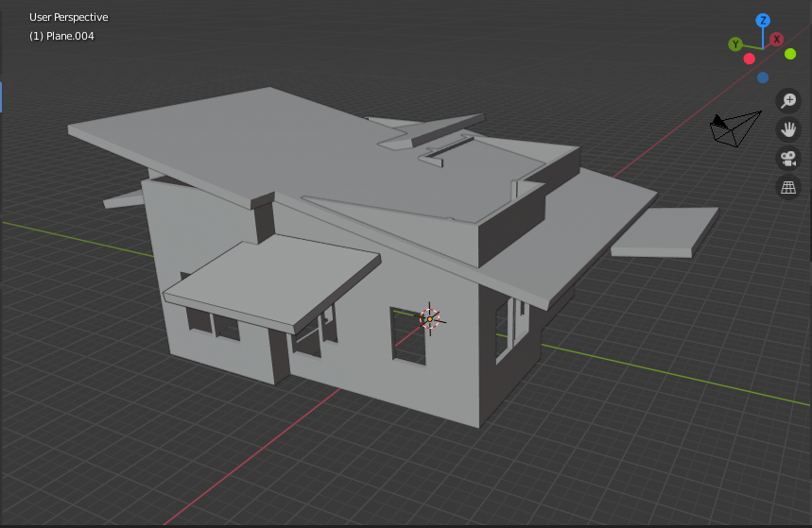Select the detached flat slab right of house
Viewport: 812px width, 528px height.
click(664, 230)
